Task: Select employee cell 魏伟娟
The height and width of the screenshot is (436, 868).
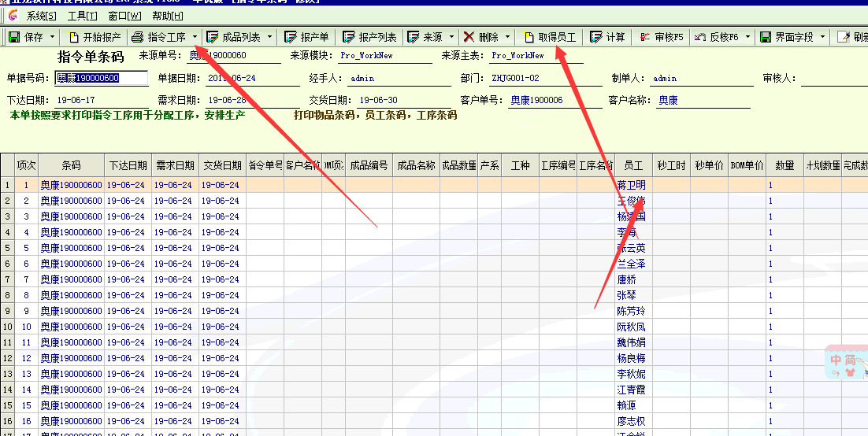Action: [633, 342]
